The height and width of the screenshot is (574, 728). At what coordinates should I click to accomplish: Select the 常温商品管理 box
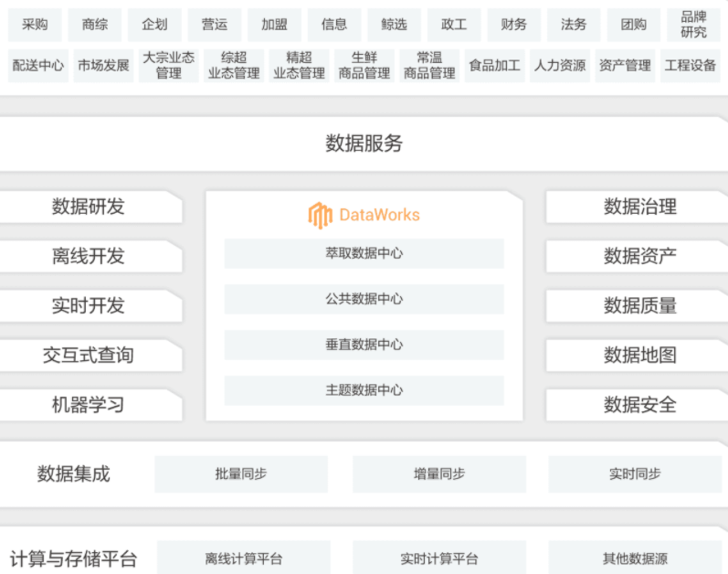[x=429, y=66]
